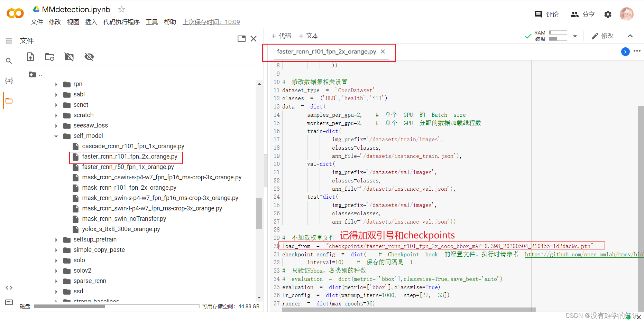Image resolution: width=644 pixels, height=322 pixels.
Task: Go up to parent folder
Action: coord(33,74)
